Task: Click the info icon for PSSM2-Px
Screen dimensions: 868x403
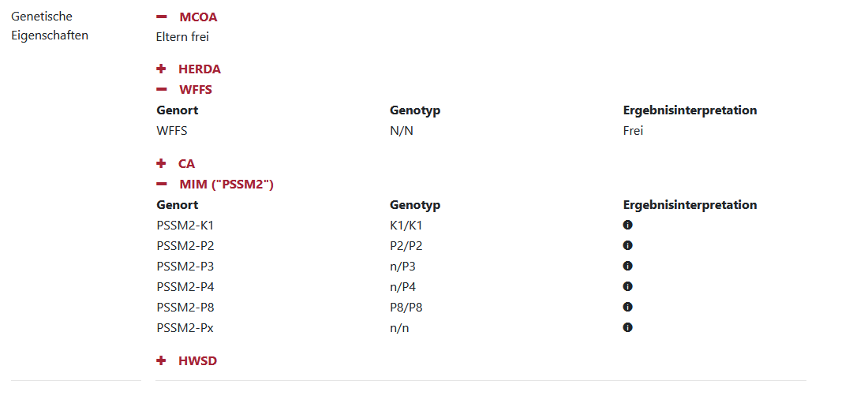Action: (627, 327)
